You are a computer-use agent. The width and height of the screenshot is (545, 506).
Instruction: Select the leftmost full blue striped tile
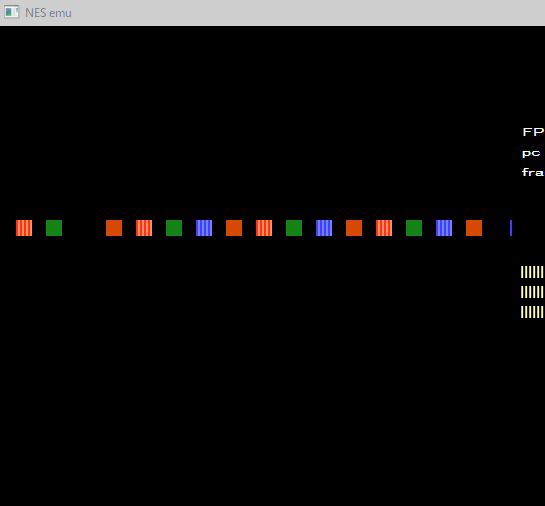(204, 228)
